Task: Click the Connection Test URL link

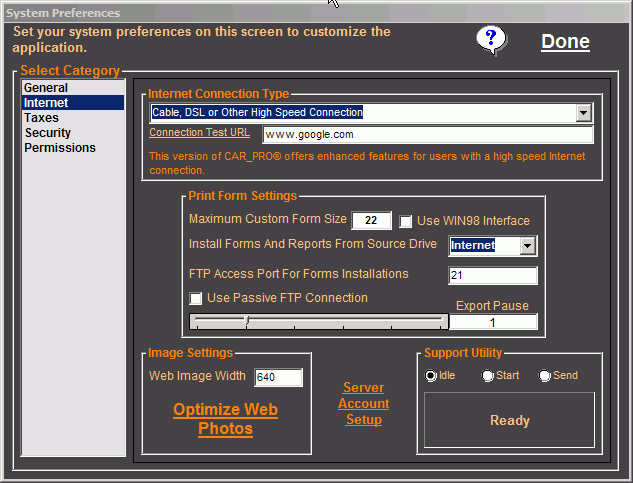Action: tap(199, 132)
